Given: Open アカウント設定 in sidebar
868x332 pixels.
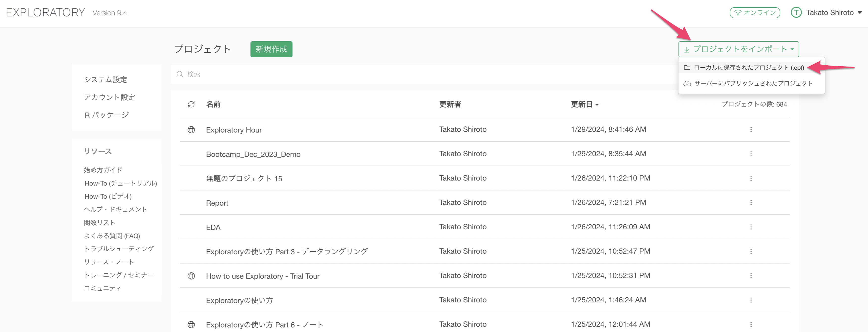Looking at the screenshot, I should click(109, 97).
